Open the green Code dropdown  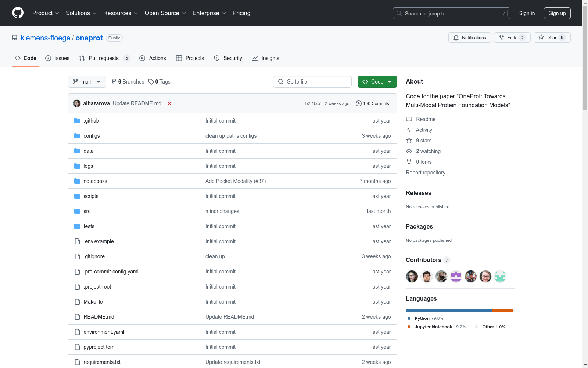coord(377,82)
